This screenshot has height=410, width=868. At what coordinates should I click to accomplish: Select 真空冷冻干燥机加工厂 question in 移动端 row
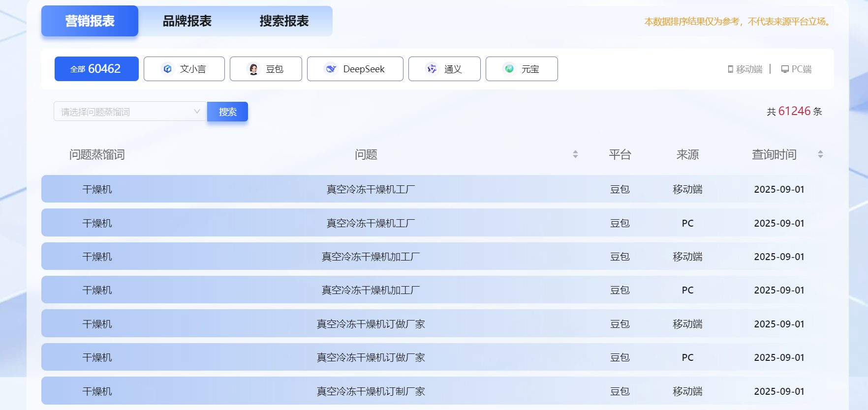[x=371, y=257]
